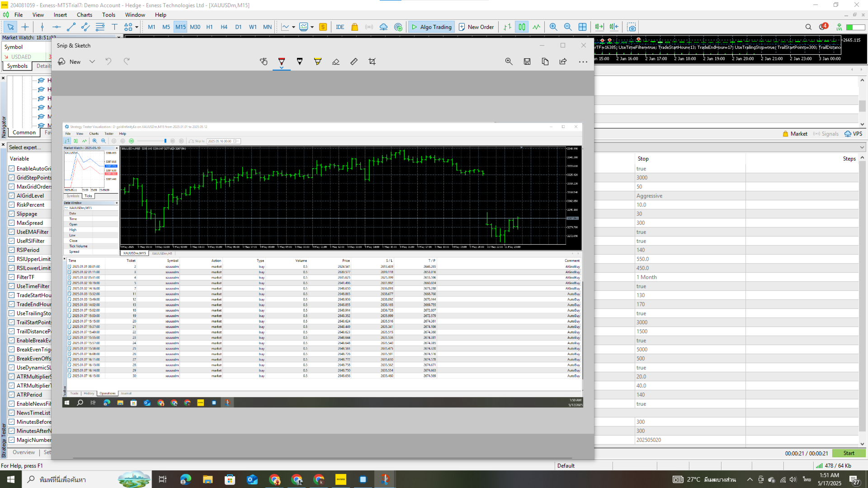The image size is (868, 488).
Task: Open the MetaEditor IDE
Action: point(340,27)
